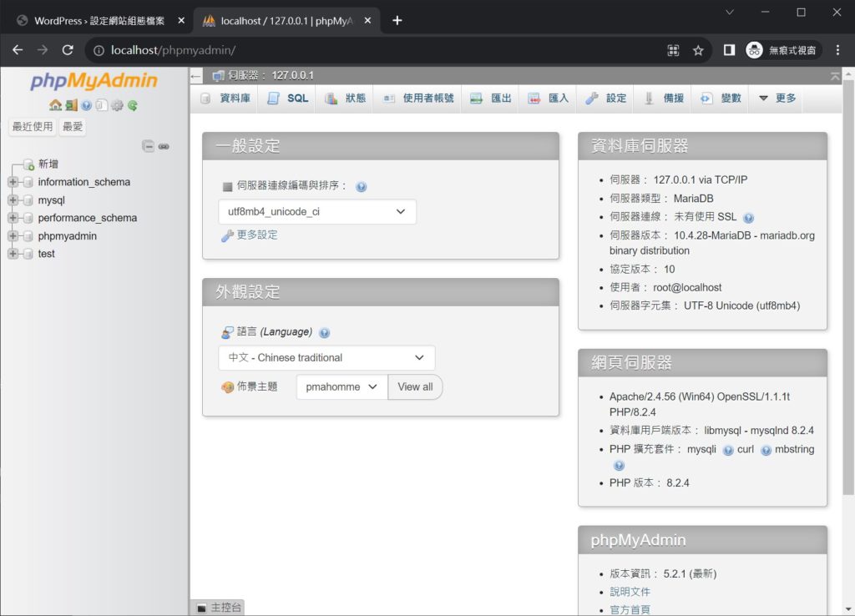The height and width of the screenshot is (616, 855).
Task: Click the View all themes button
Action: click(415, 387)
